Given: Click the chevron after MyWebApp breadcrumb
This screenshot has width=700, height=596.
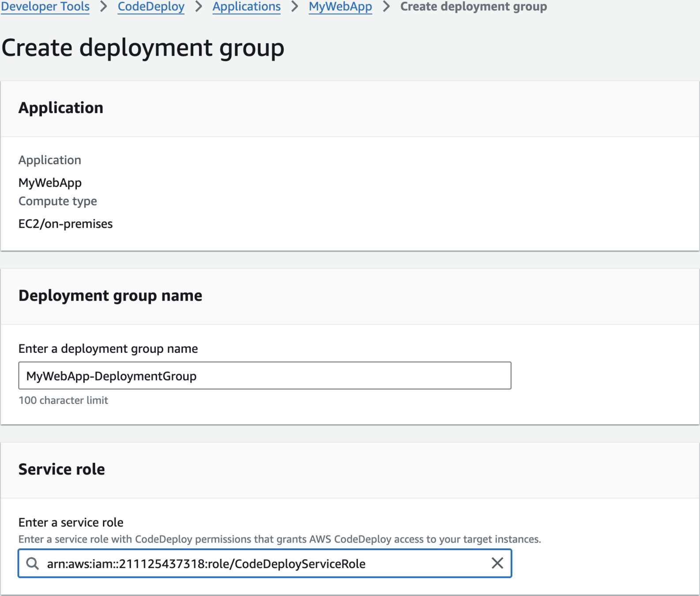Looking at the screenshot, I should pos(386,7).
